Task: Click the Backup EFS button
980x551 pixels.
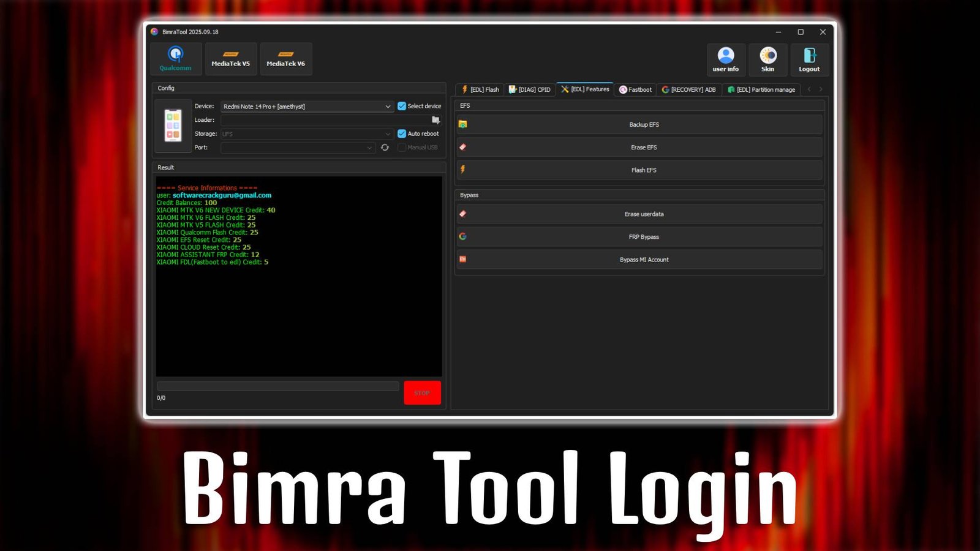Action: tap(644, 124)
